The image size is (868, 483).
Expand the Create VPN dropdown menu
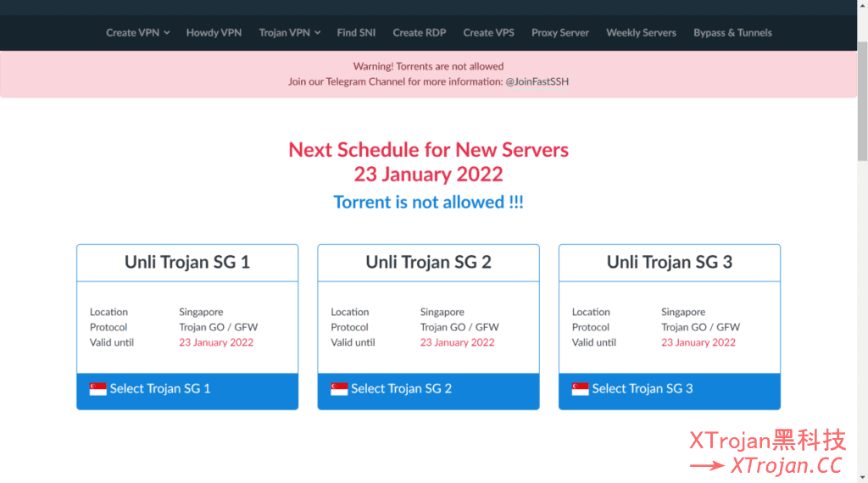[137, 32]
